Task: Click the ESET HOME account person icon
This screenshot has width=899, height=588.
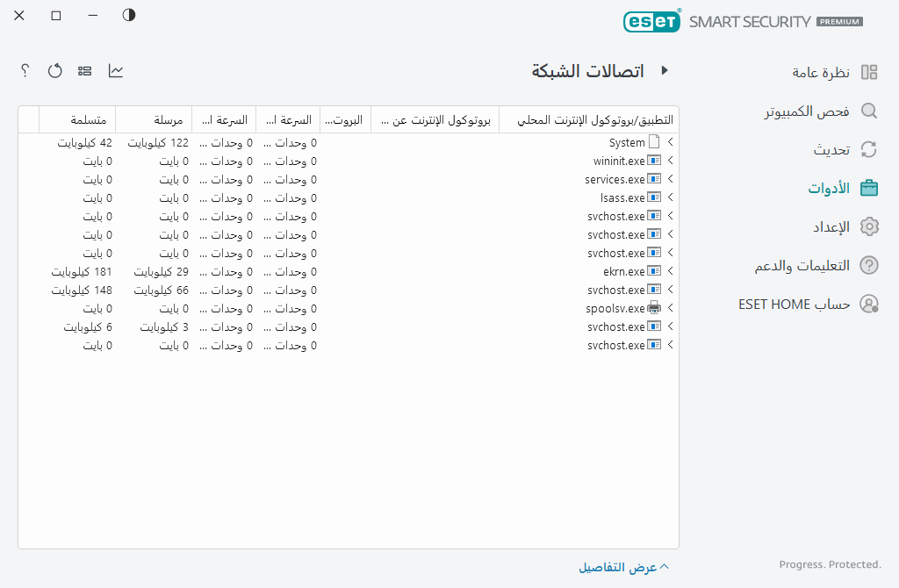Action: click(869, 304)
